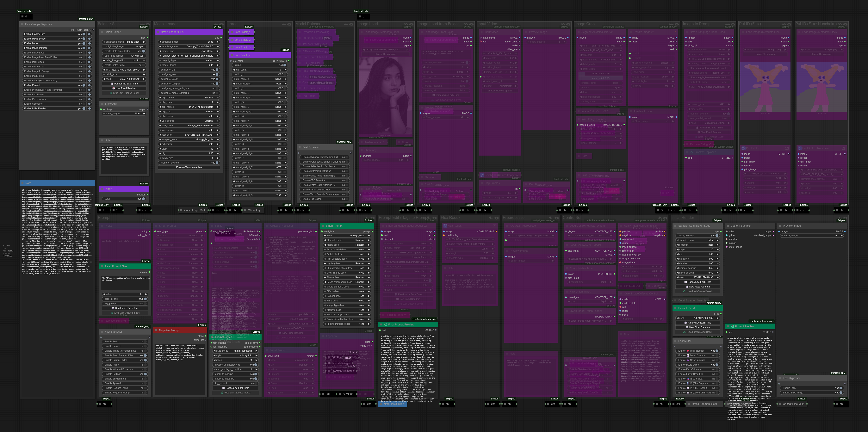Collapse the Sampler Settings NI+Seed node
The height and width of the screenshot is (432, 868).
[x=675, y=226]
